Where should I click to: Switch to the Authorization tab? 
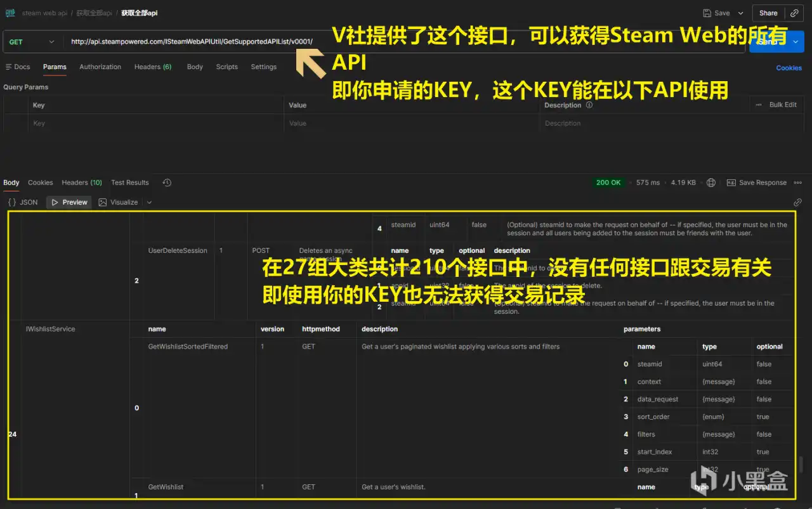100,67
